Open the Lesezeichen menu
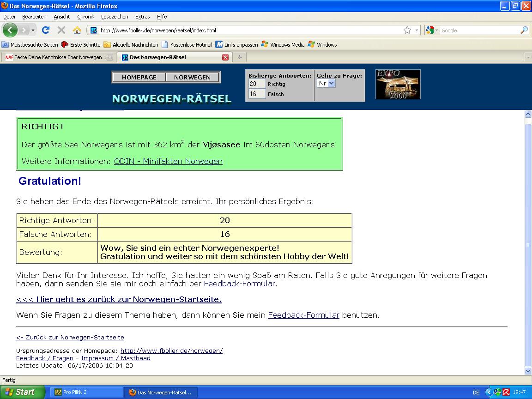532x399 pixels. (x=115, y=17)
